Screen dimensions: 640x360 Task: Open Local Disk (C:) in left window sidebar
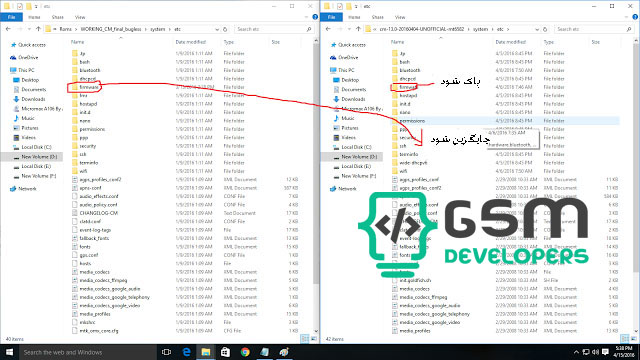(x=32, y=147)
